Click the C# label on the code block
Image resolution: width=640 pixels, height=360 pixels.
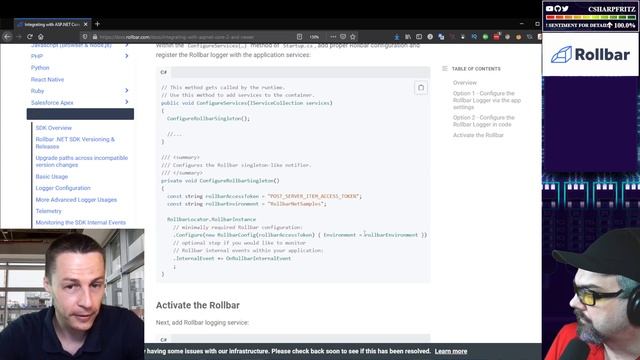[x=164, y=72]
